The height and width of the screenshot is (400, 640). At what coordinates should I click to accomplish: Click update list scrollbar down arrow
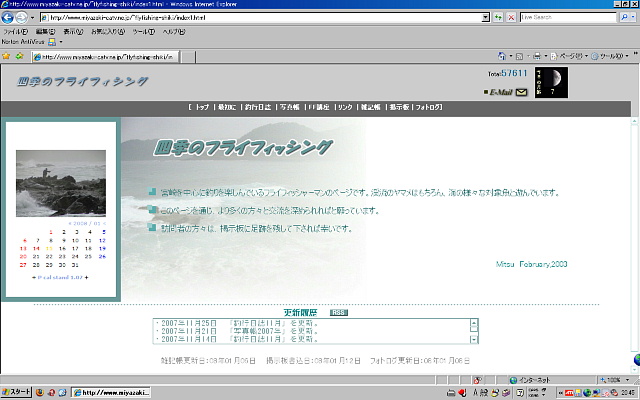tap(474, 340)
